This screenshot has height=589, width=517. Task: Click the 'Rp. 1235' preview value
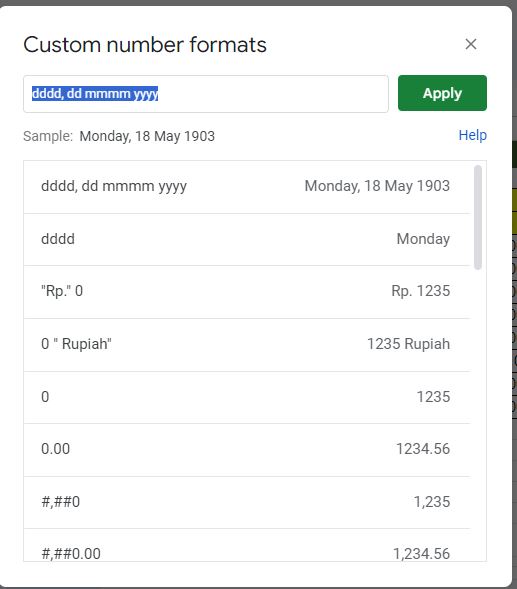pos(420,291)
